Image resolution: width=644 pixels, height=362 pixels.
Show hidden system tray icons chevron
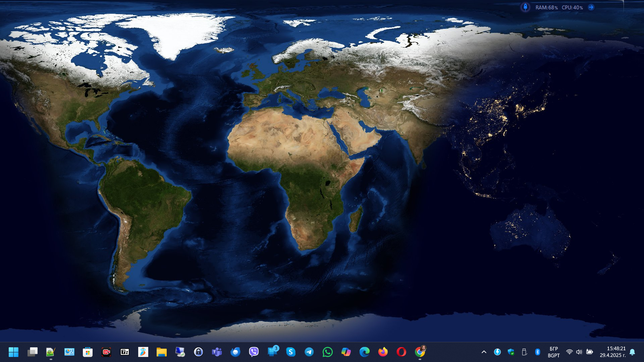point(484,352)
